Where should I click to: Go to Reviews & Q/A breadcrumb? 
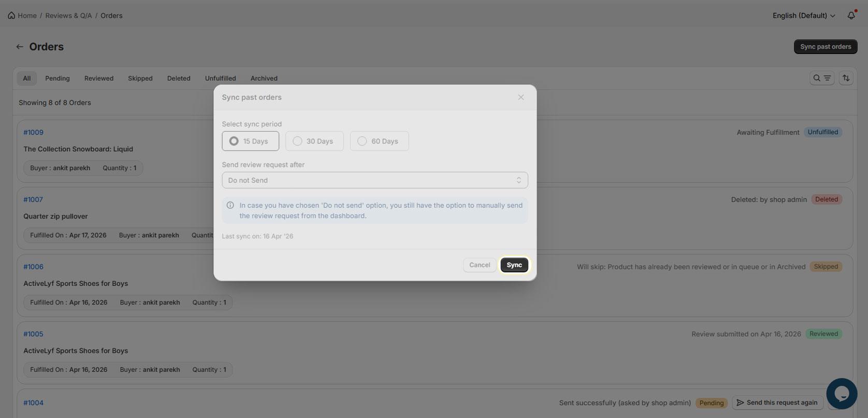click(68, 16)
